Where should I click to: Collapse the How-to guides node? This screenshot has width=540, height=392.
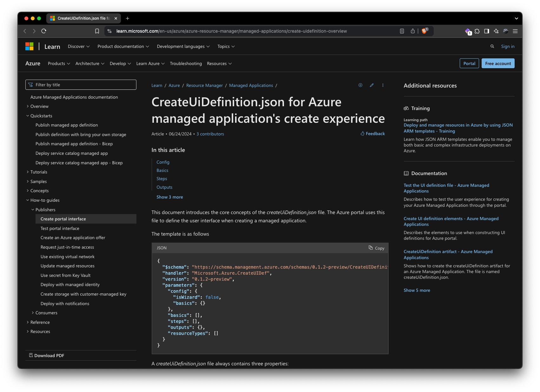pyautogui.click(x=28, y=200)
